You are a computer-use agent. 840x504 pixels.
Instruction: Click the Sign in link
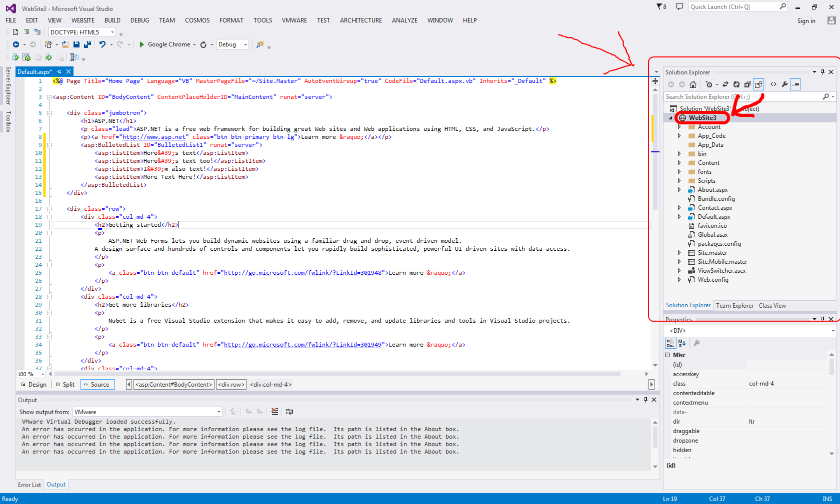point(806,21)
